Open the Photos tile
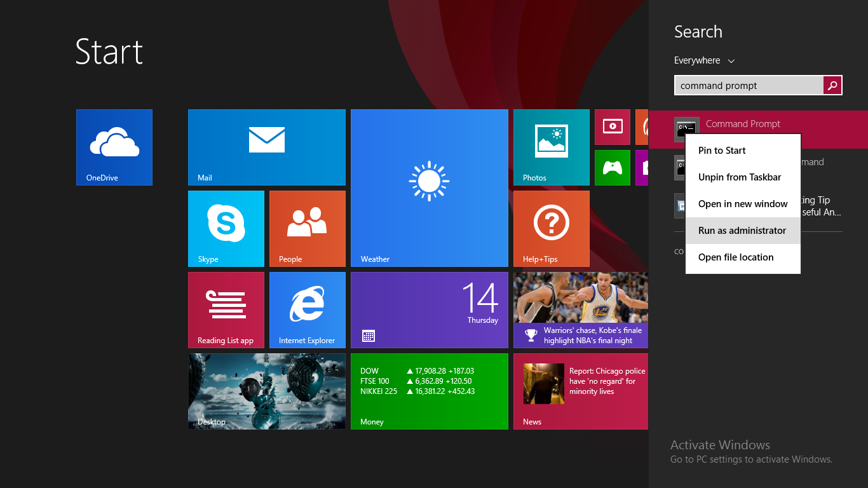Screen dimensions: 868x488 click(551, 147)
